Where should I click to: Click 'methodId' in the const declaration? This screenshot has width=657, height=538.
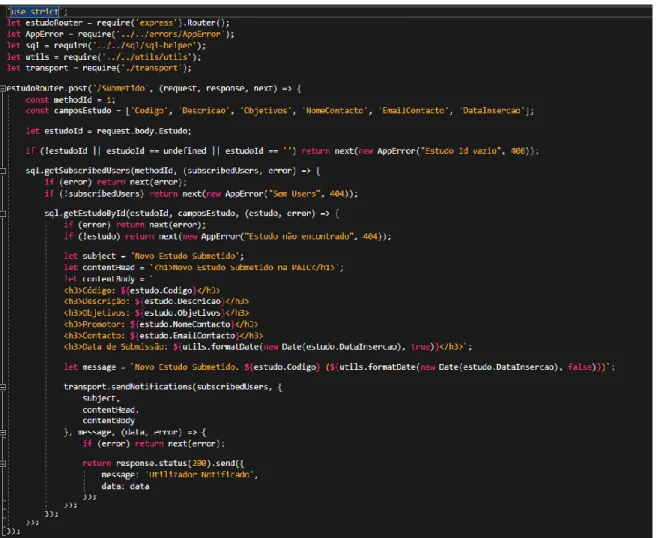[72, 100]
